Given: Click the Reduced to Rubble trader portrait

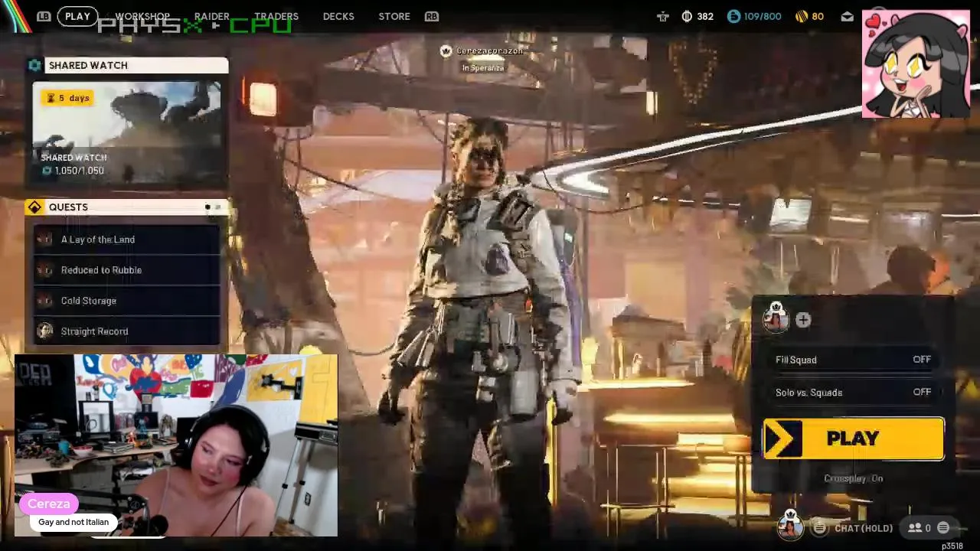Looking at the screenshot, I should [x=45, y=270].
